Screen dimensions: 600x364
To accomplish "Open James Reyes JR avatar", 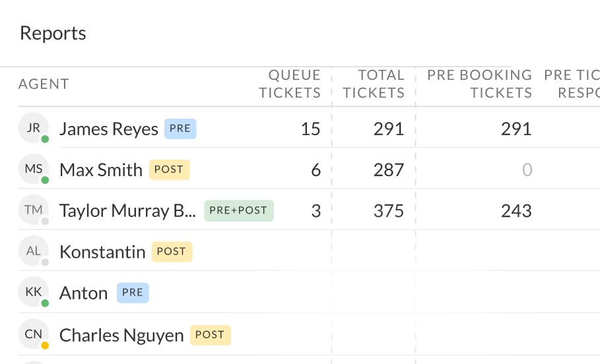I will [33, 128].
